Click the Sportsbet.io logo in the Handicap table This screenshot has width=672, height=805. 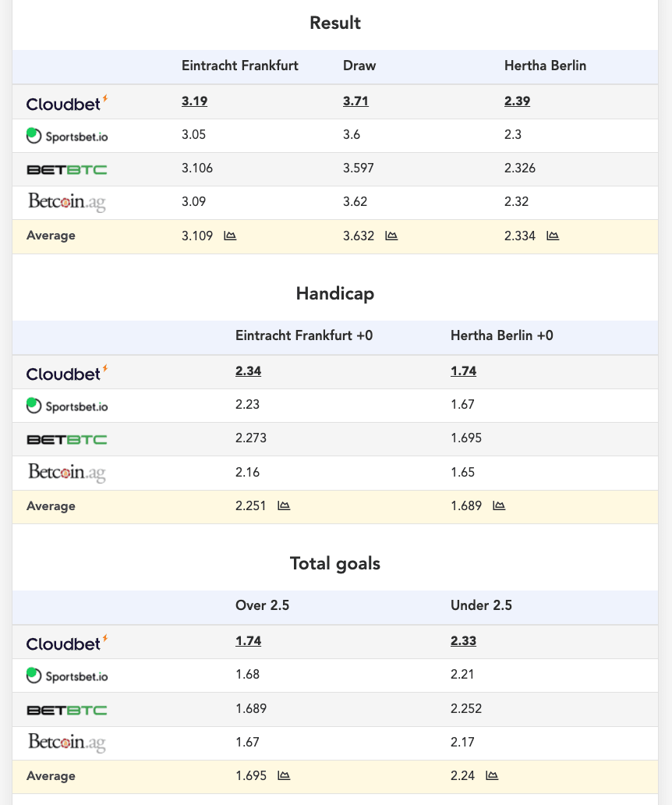coord(67,406)
